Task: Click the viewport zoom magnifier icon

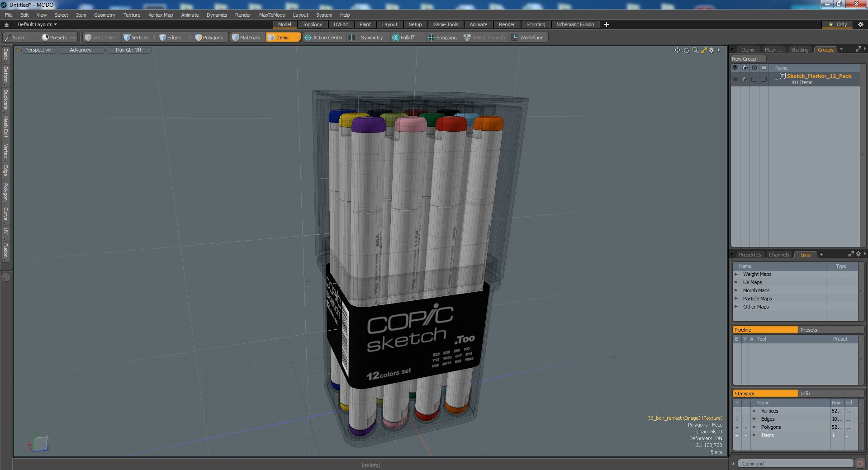Action: (695, 50)
